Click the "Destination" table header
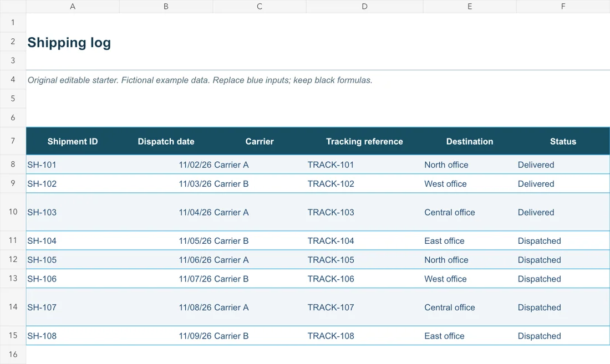This screenshot has width=610, height=364. click(470, 141)
